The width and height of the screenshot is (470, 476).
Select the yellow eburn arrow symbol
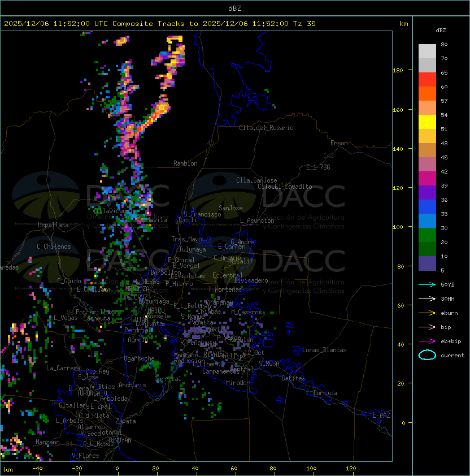(427, 313)
